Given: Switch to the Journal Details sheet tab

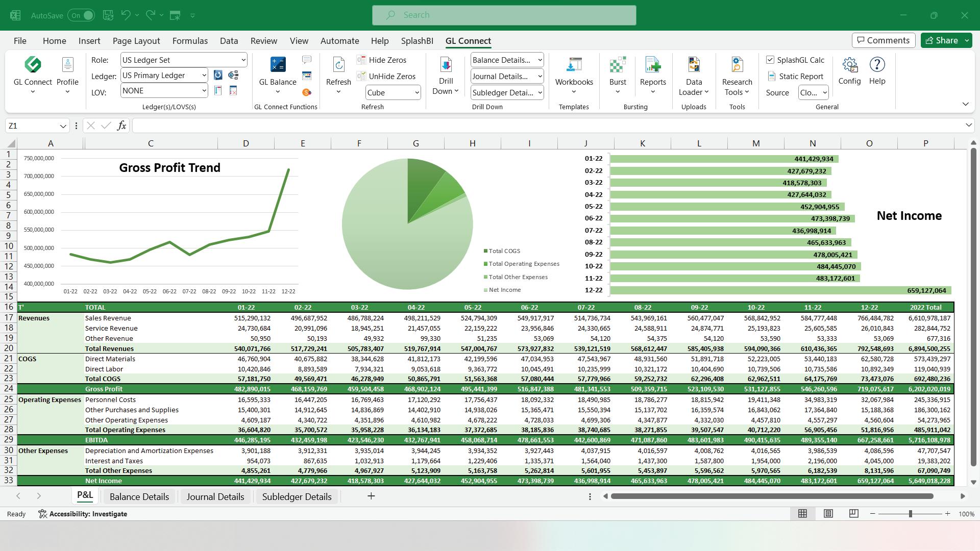Looking at the screenshot, I should (x=215, y=497).
